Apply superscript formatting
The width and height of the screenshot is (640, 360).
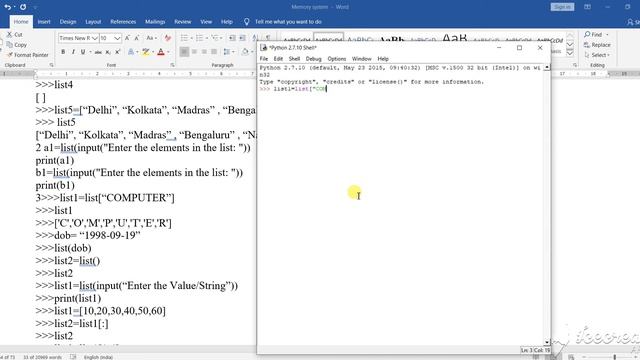click(x=118, y=52)
